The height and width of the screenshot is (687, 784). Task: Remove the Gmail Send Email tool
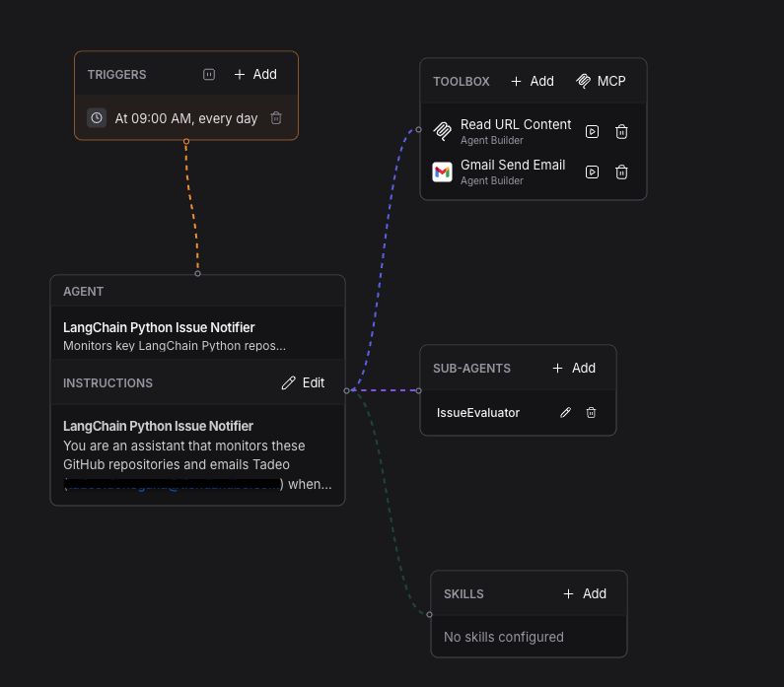(x=621, y=172)
